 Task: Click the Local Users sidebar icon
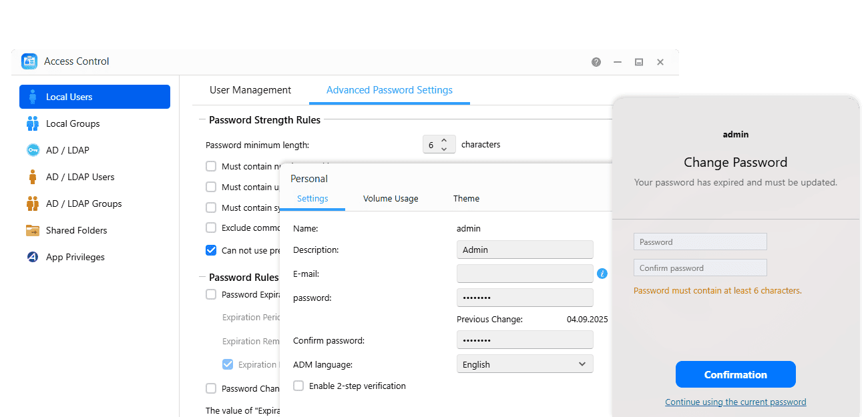point(33,97)
